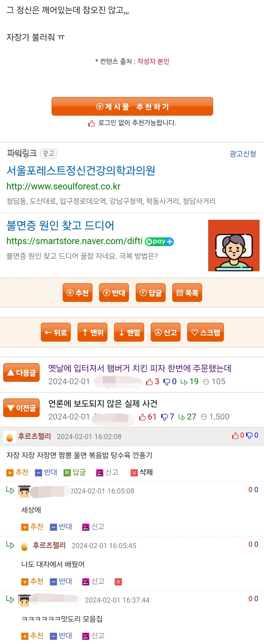Screen dimensions: 264x644
Task: Upvote 후르츠젤리's first comment with plus icon
Action: [x=17, y=472]
